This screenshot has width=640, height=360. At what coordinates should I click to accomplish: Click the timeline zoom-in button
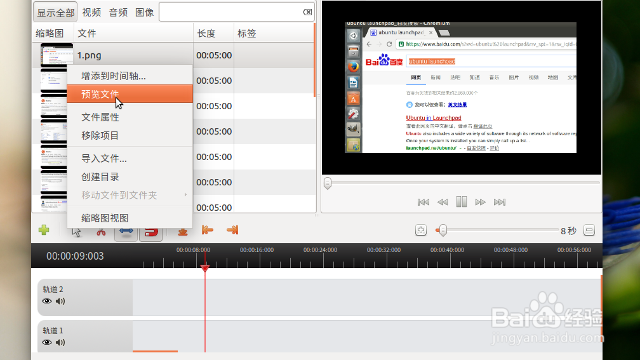pyautogui.click(x=421, y=230)
